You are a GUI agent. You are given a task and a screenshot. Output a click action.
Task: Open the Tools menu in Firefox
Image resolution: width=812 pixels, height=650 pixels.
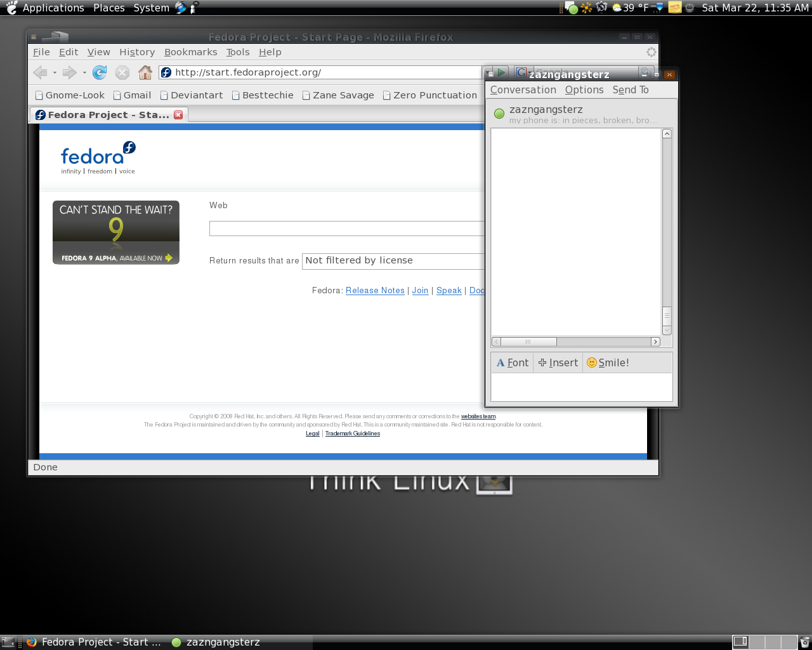pyautogui.click(x=238, y=52)
